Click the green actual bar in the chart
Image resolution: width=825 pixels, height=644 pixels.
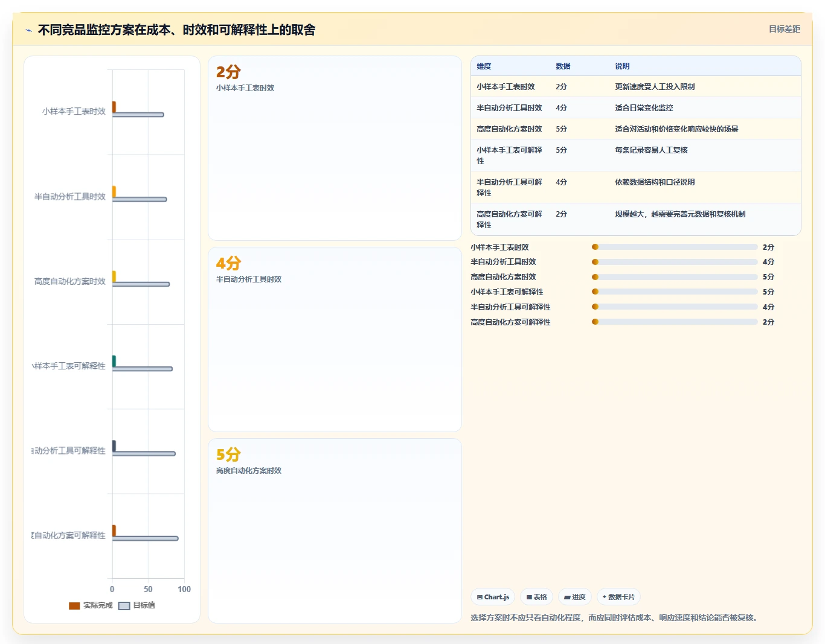click(x=114, y=361)
